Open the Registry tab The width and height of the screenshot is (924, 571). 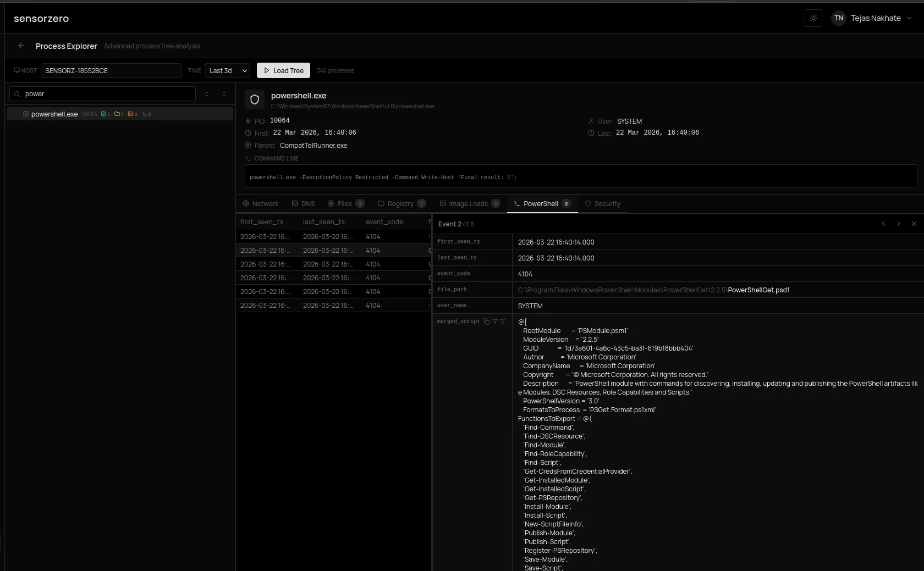[402, 203]
